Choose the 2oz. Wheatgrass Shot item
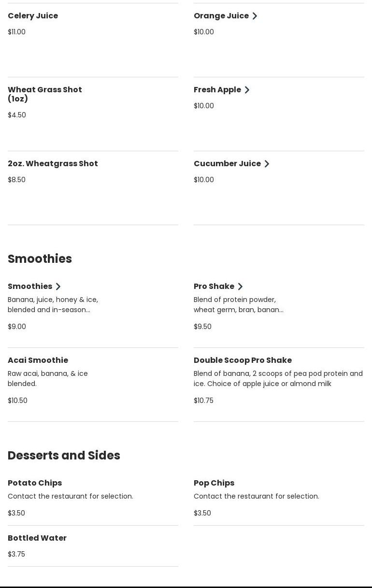 tap(53, 164)
